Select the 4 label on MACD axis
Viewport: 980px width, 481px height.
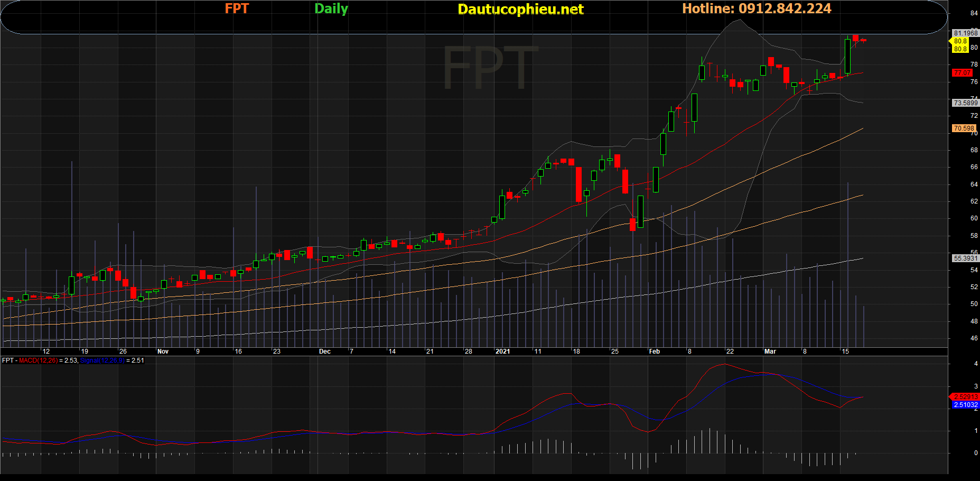(976, 364)
